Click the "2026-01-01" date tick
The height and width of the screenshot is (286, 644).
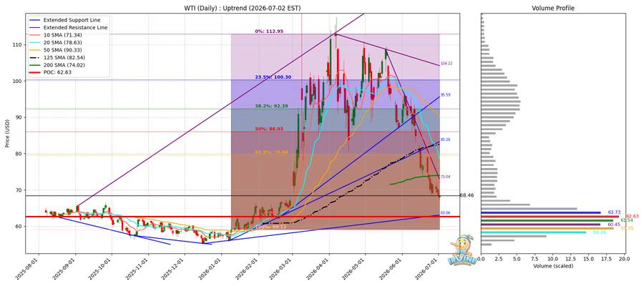click(211, 269)
